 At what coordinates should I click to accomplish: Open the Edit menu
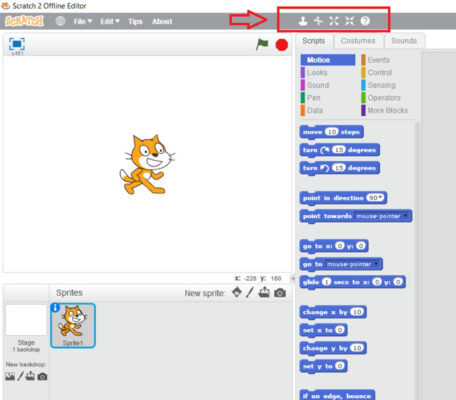[x=110, y=21]
